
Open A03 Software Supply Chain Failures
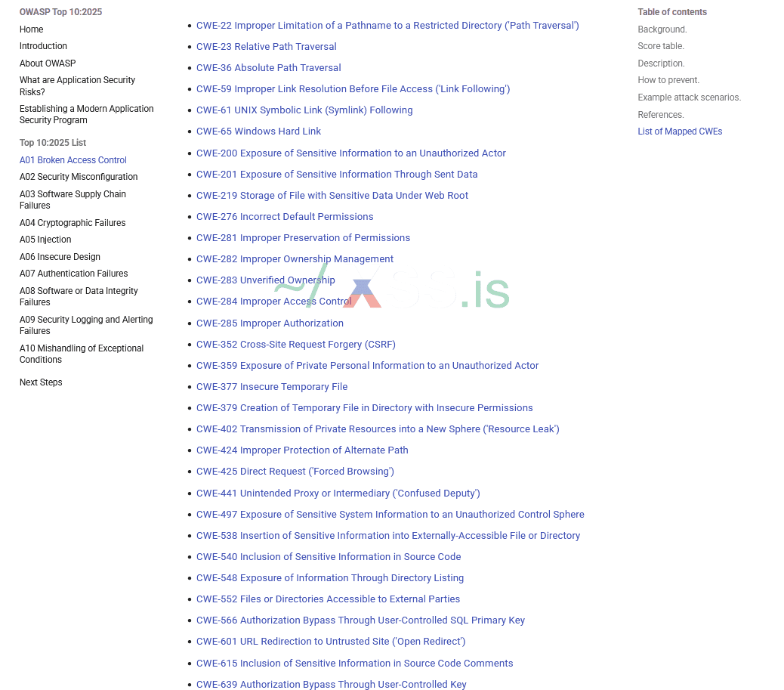[73, 200]
